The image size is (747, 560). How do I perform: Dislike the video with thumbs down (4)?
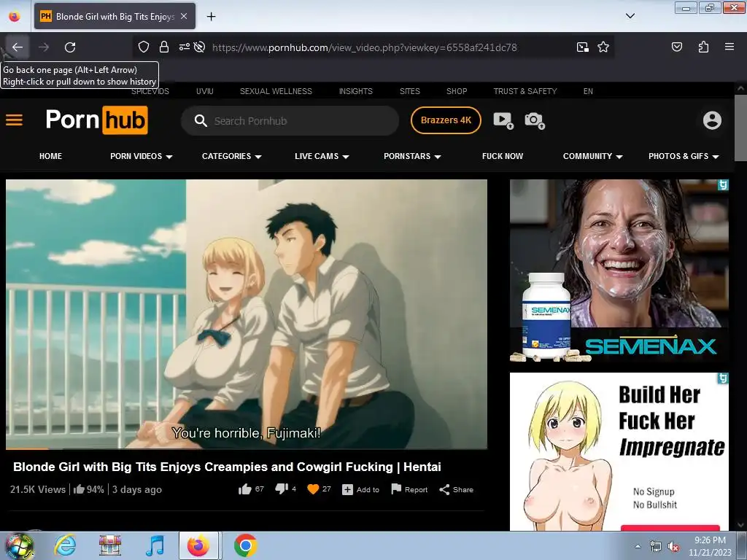(285, 489)
